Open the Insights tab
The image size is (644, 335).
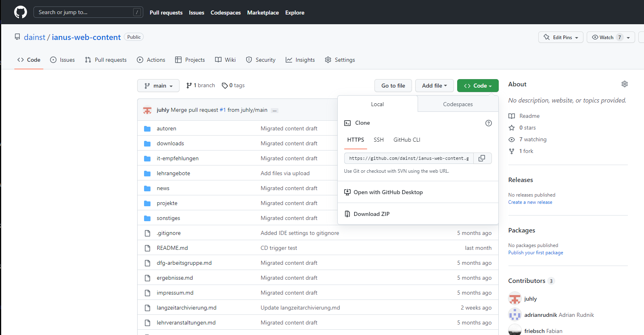[x=300, y=60]
